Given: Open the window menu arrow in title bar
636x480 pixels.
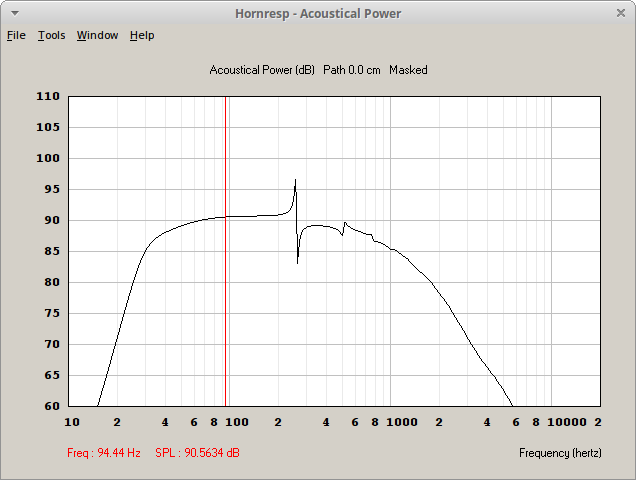Looking at the screenshot, I should click(x=15, y=13).
